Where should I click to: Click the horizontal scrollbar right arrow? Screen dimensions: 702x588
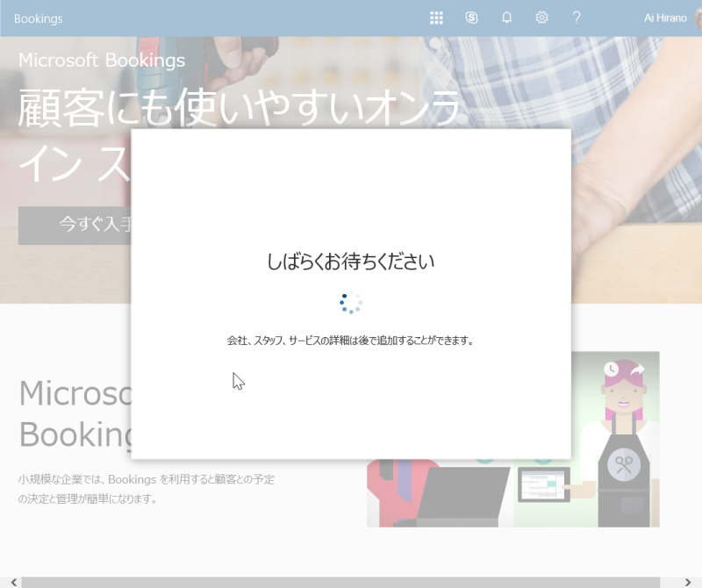click(688, 582)
